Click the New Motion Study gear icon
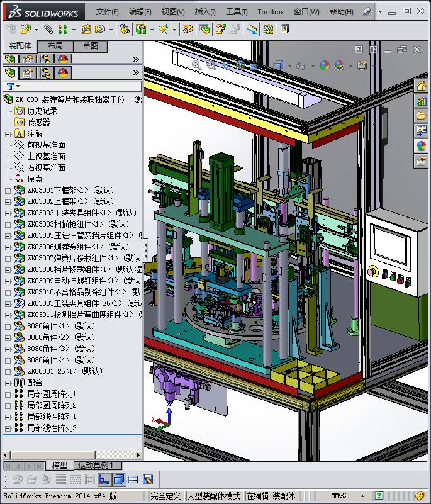 pos(188,29)
